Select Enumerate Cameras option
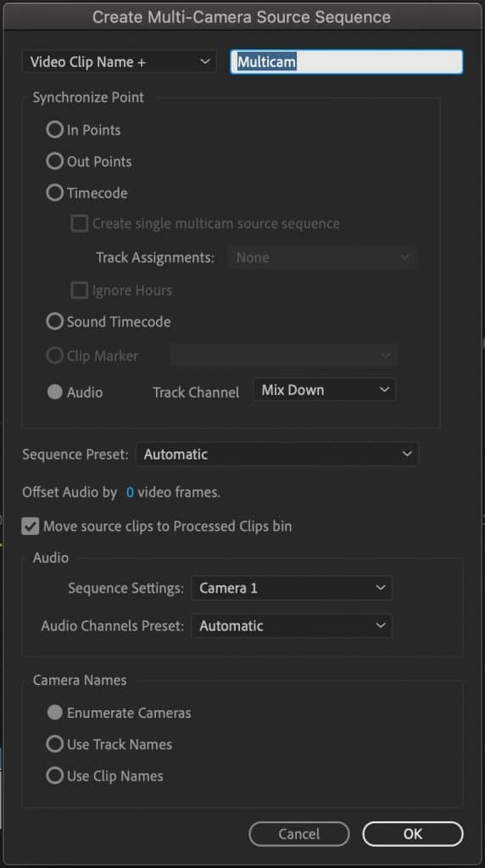The width and height of the screenshot is (485, 868). [x=55, y=713]
